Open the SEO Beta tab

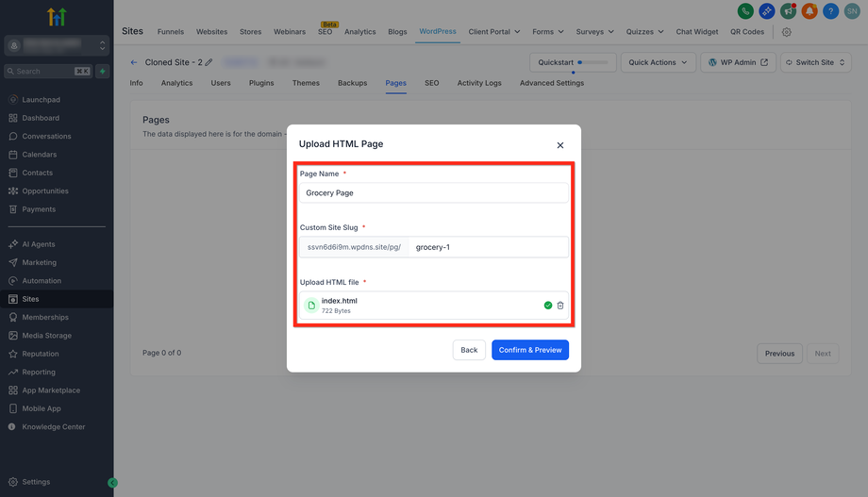click(x=325, y=32)
